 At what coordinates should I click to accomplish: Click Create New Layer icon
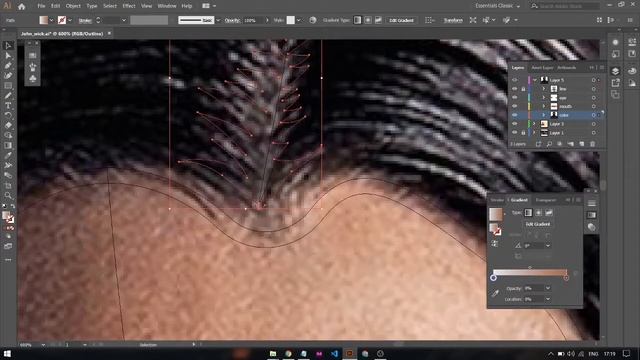[x=582, y=144]
